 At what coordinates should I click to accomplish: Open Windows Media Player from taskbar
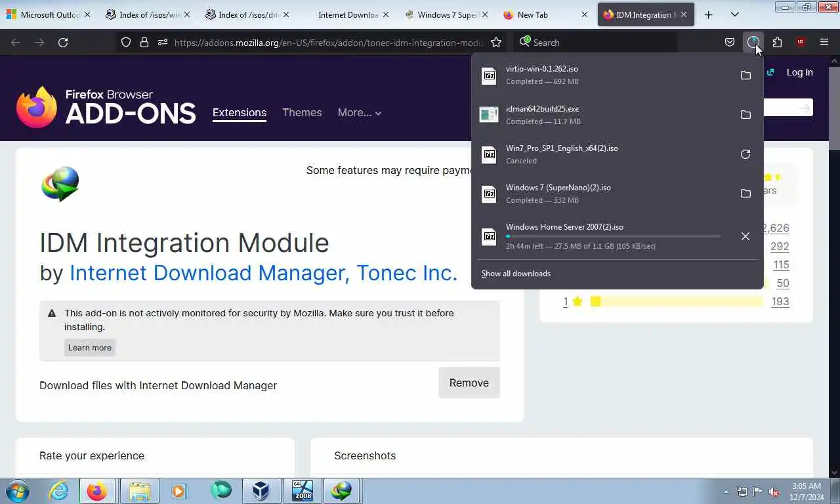click(178, 491)
